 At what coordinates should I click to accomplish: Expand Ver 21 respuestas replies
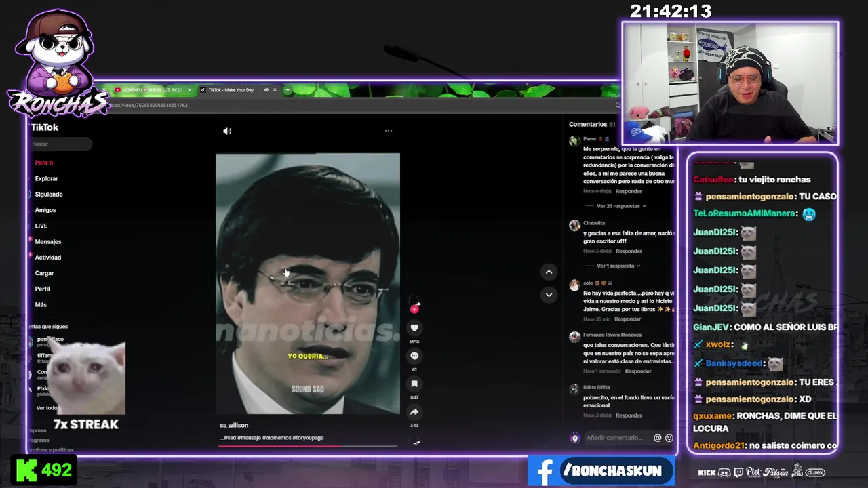620,206
